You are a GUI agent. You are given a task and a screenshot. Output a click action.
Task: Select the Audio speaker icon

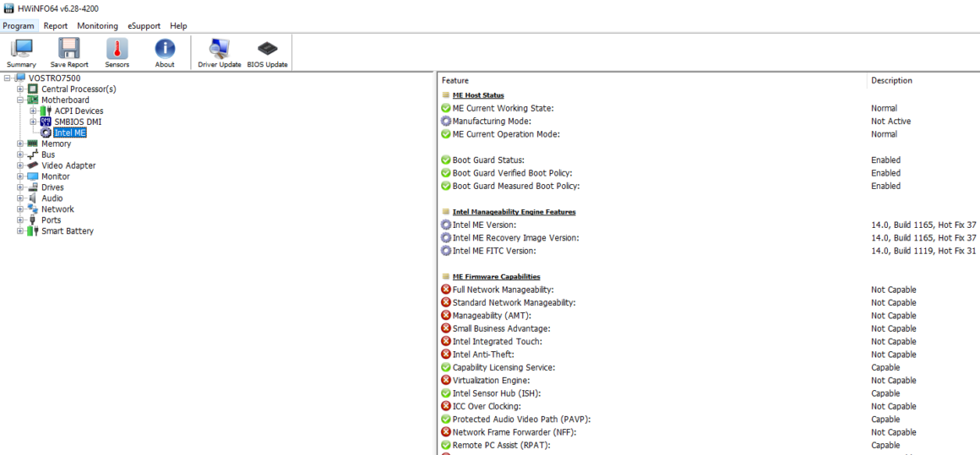[32, 198]
